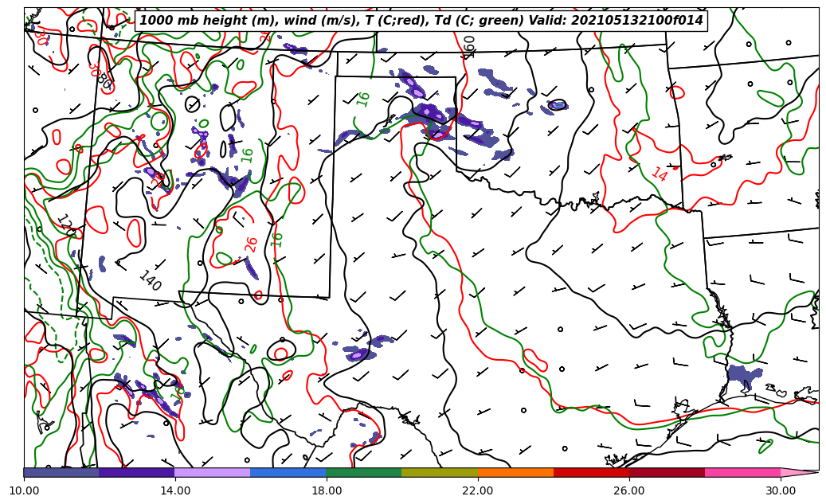Click the 22.00 colorbar tick label
The image size is (826, 504).
point(478,490)
